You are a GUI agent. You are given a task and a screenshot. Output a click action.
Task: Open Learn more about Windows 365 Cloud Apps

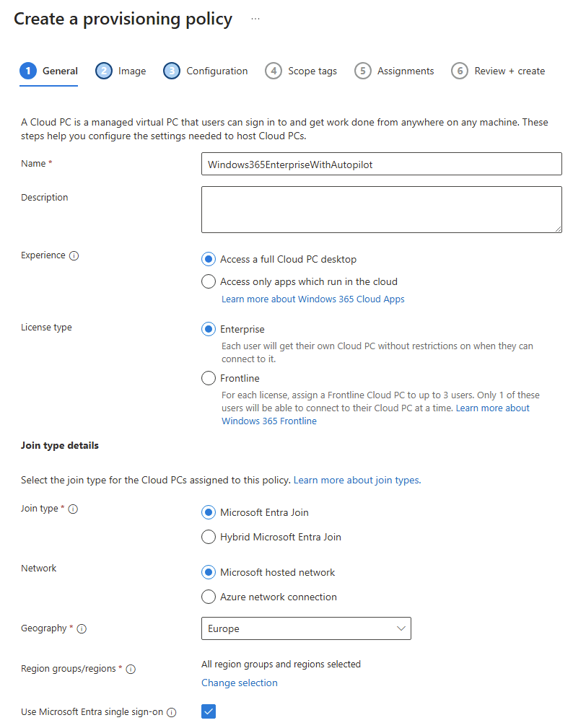click(x=312, y=299)
